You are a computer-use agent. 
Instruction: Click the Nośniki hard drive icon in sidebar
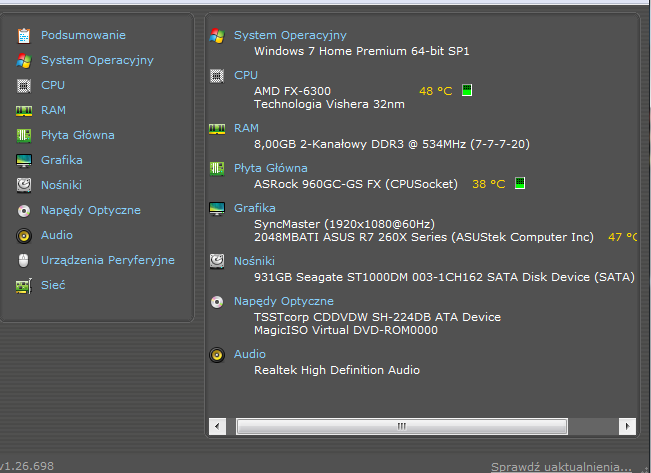pyautogui.click(x=24, y=185)
